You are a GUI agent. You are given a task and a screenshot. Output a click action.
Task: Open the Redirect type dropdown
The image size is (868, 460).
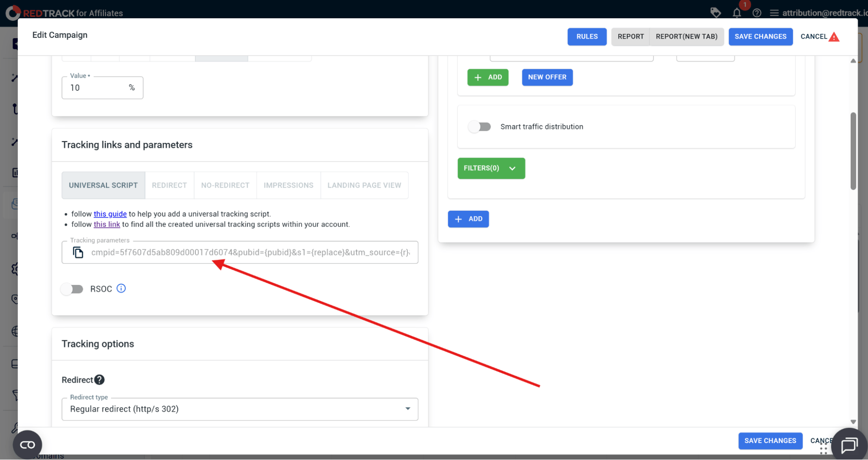click(240, 409)
